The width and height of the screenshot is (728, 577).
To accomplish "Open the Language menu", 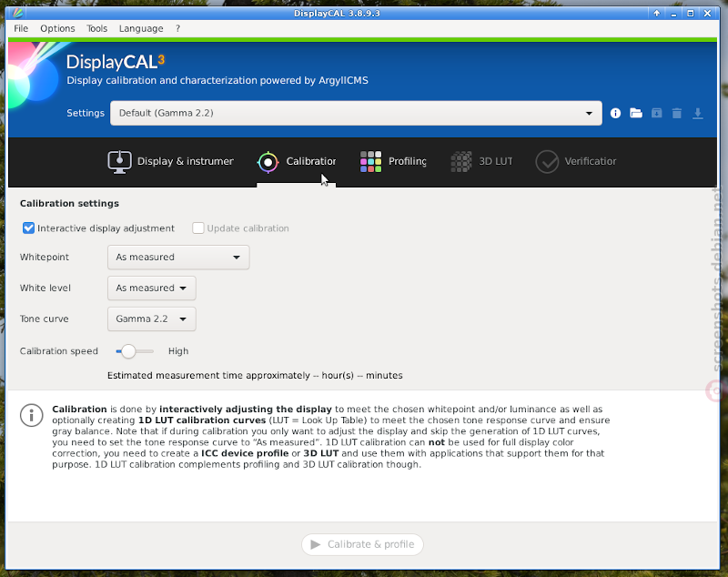I will [x=141, y=28].
